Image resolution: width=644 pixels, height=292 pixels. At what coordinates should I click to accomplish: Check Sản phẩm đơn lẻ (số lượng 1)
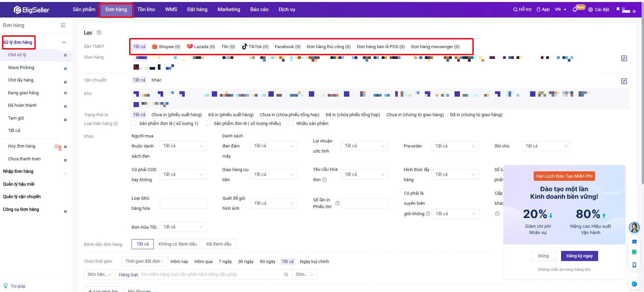point(134,123)
